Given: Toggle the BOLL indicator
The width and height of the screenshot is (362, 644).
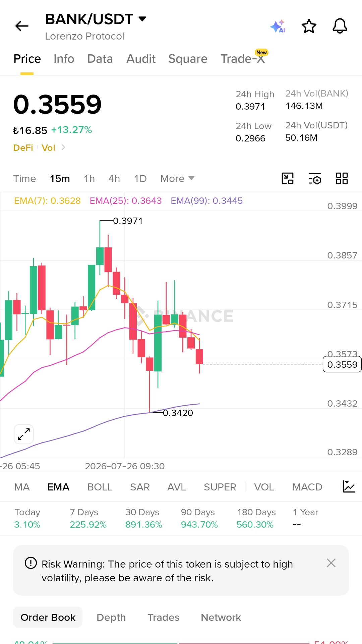Looking at the screenshot, I should (x=100, y=487).
